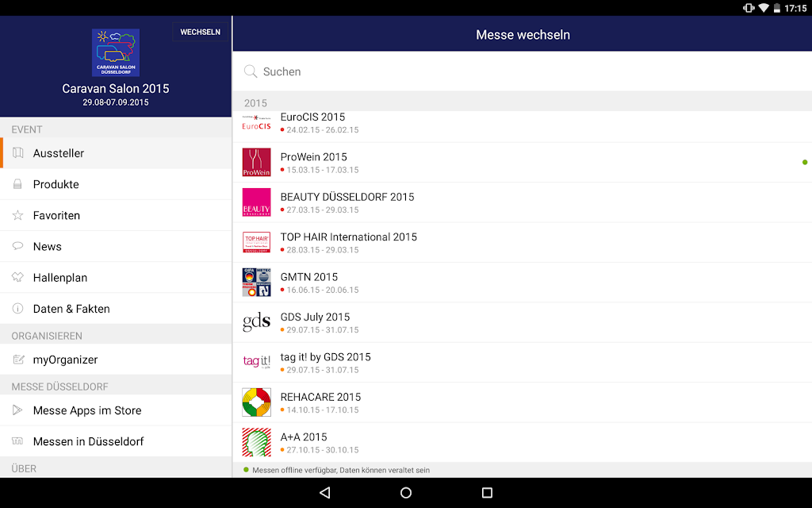This screenshot has width=812, height=508.
Task: Choose the ProWein 2015 trade fair
Action: click(523, 162)
